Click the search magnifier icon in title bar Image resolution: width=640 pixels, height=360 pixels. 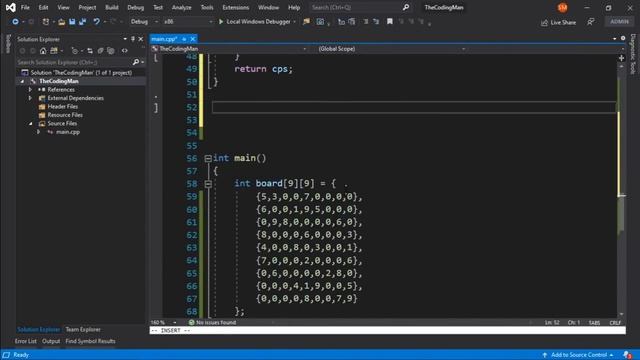[406, 7]
